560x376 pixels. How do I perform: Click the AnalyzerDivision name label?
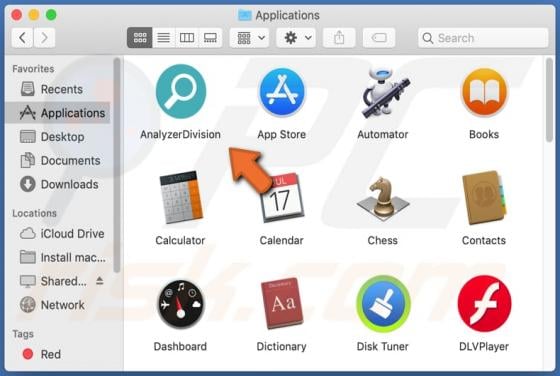(180, 135)
